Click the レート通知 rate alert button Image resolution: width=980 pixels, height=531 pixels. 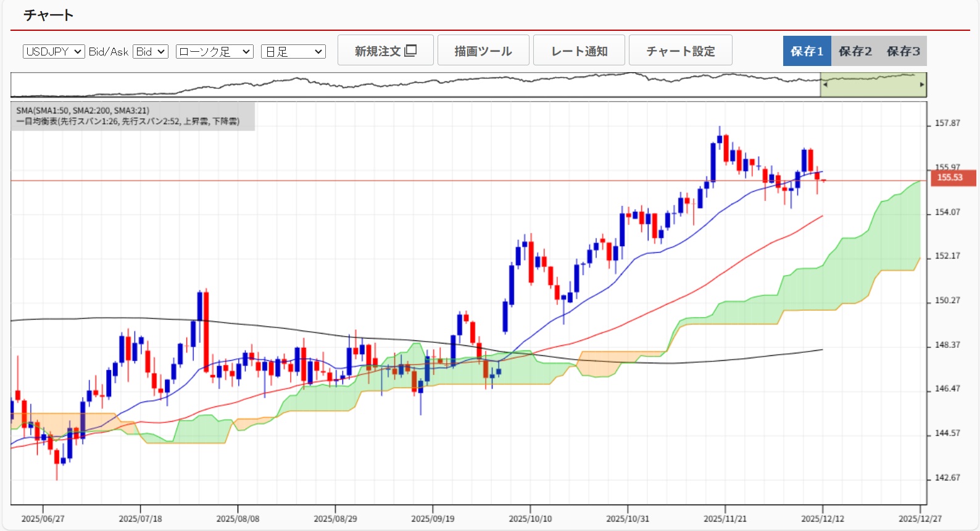[x=579, y=51]
